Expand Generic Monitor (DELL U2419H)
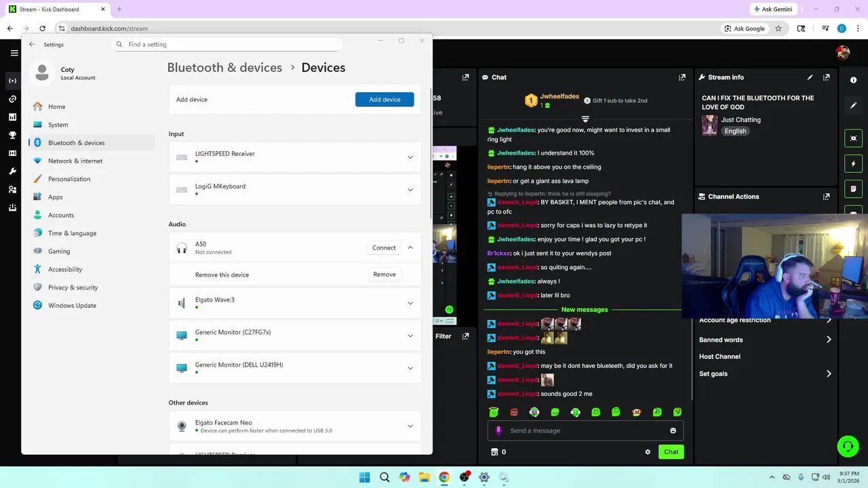Viewport: 868px width, 488px height. pos(410,368)
